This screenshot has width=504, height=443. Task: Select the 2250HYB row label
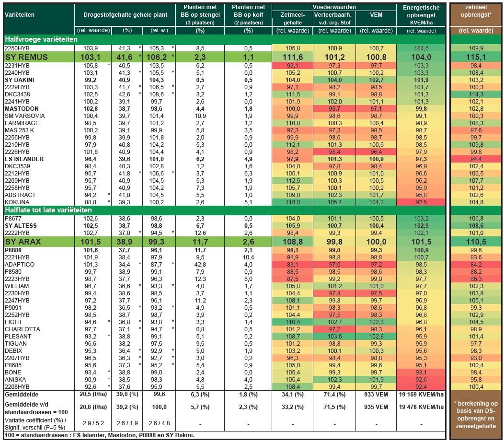(x=17, y=48)
